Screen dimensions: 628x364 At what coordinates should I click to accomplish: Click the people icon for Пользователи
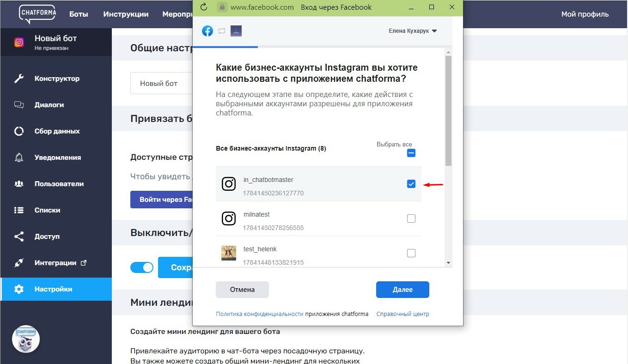pos(19,184)
